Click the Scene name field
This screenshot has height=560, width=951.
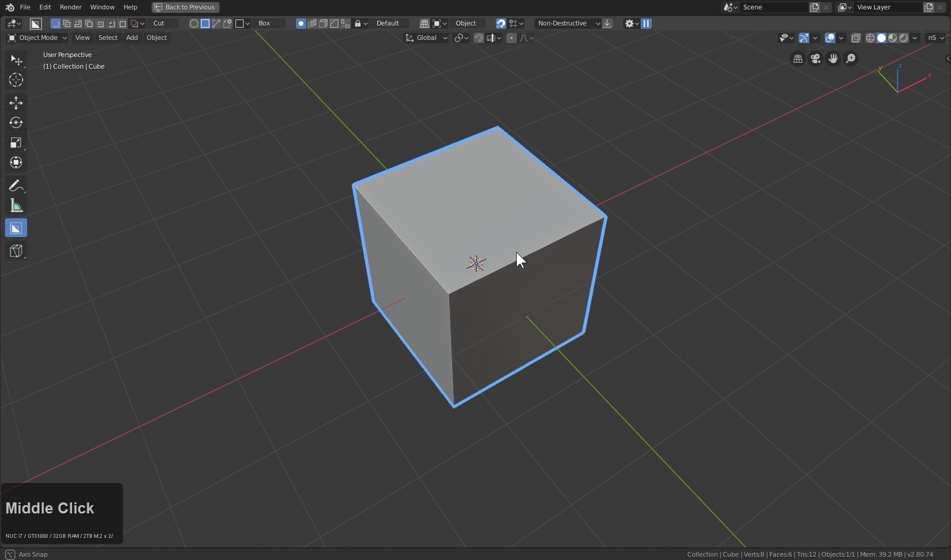[773, 7]
